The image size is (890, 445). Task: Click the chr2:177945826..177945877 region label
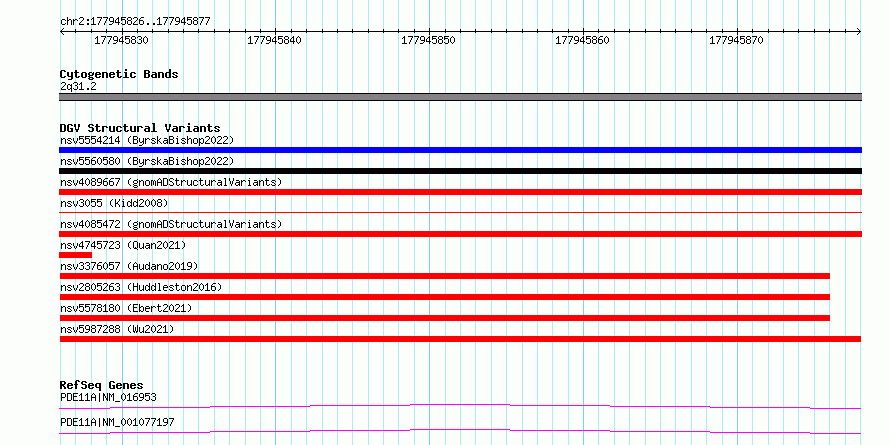(x=135, y=22)
